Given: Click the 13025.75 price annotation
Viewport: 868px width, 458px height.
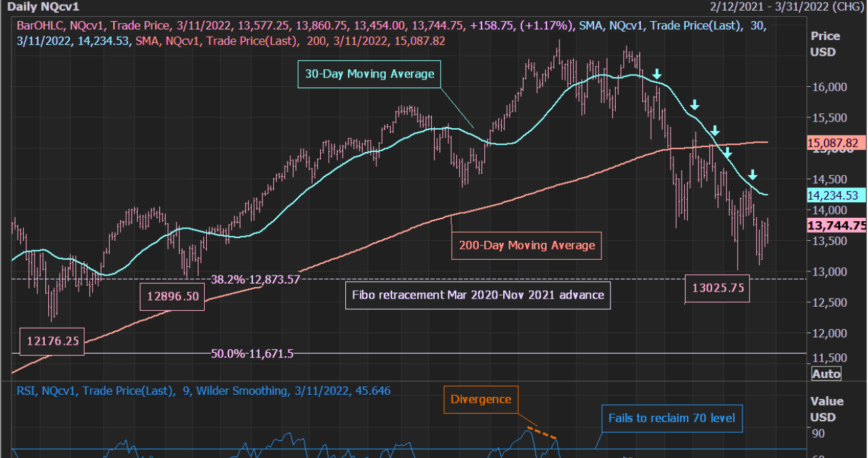Looking at the screenshot, I should [x=718, y=288].
